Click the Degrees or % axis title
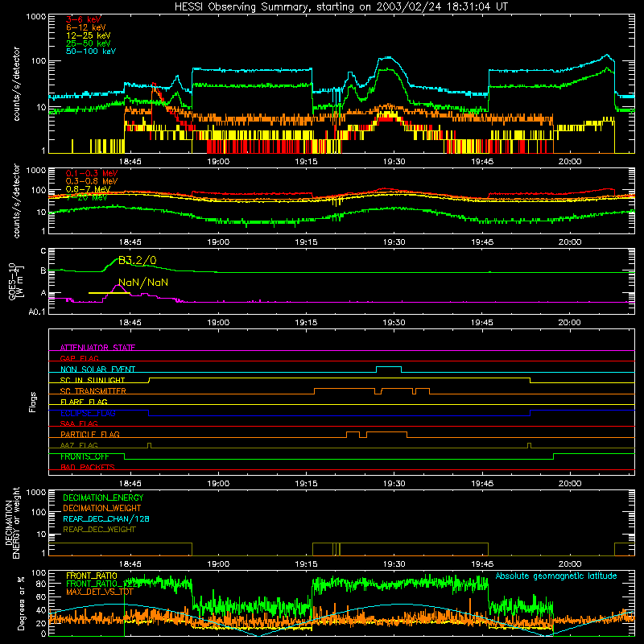This screenshot has width=644, height=644. tap(21, 604)
